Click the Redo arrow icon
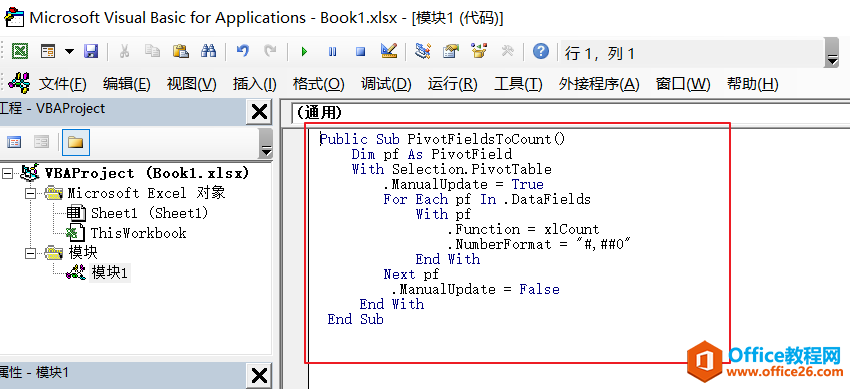850x389 pixels. tap(270, 51)
